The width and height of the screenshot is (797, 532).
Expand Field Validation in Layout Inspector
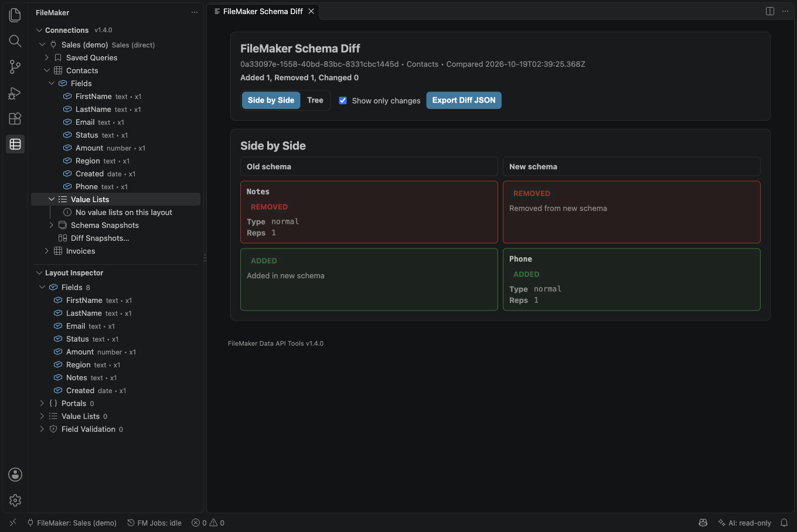[42, 429]
